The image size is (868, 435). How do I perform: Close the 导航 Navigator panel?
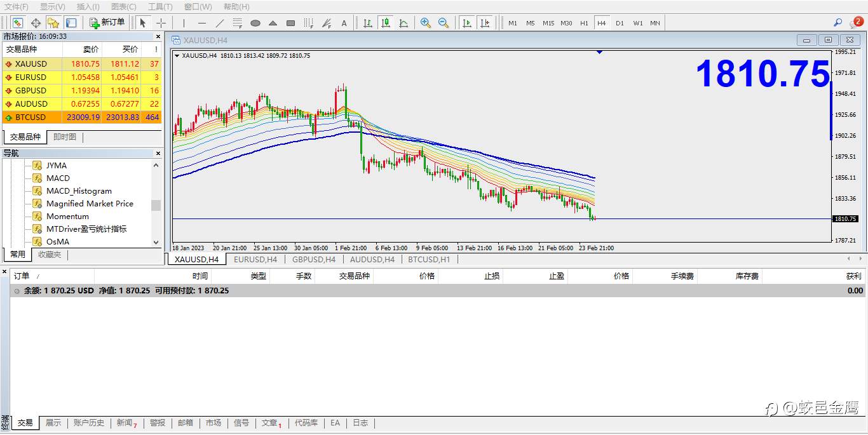[x=158, y=153]
